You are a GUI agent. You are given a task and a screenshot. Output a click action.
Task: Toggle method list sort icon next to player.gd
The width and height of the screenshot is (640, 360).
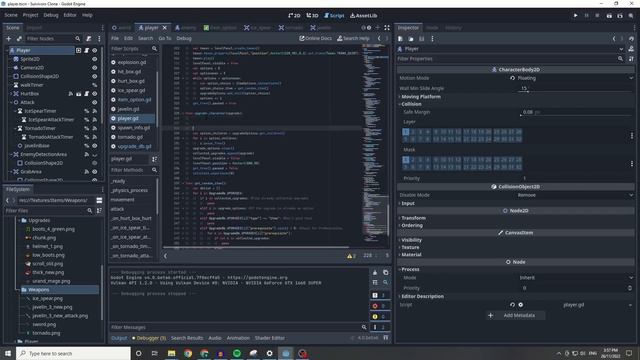pos(155,159)
